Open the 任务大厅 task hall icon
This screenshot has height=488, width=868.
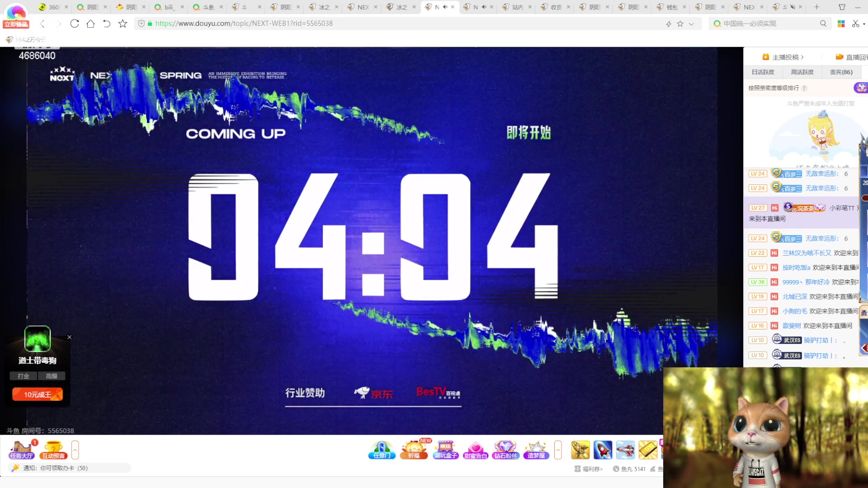click(x=21, y=450)
